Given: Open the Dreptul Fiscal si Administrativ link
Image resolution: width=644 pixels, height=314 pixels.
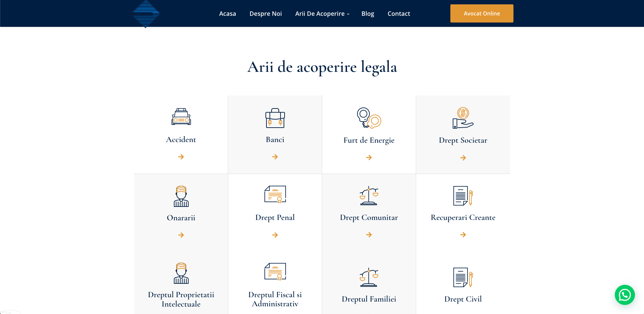Looking at the screenshot, I should [x=275, y=299].
